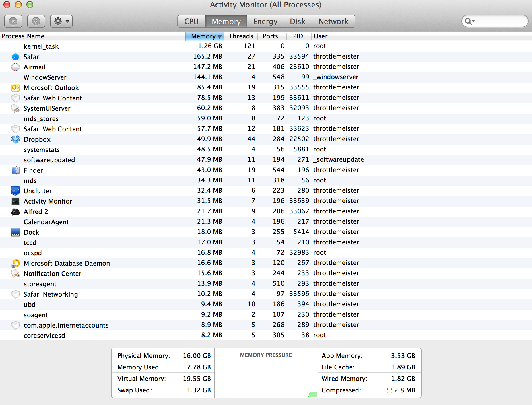
Task: Click the Finder face icon
Action: click(15, 170)
